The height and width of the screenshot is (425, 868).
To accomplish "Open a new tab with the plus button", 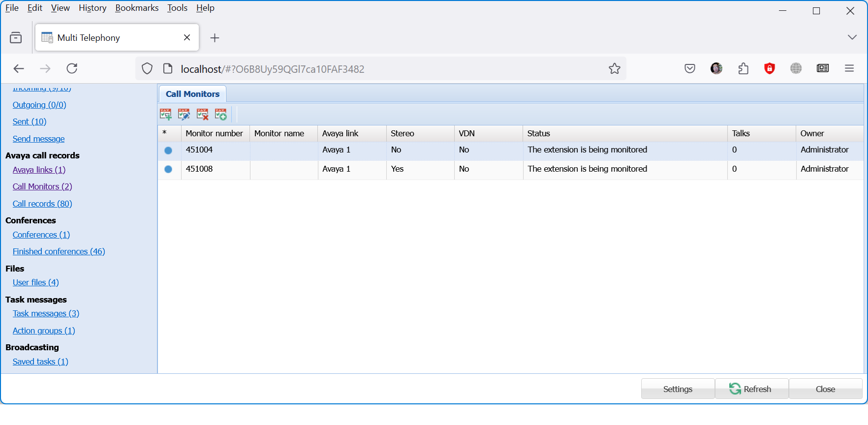I will (215, 38).
